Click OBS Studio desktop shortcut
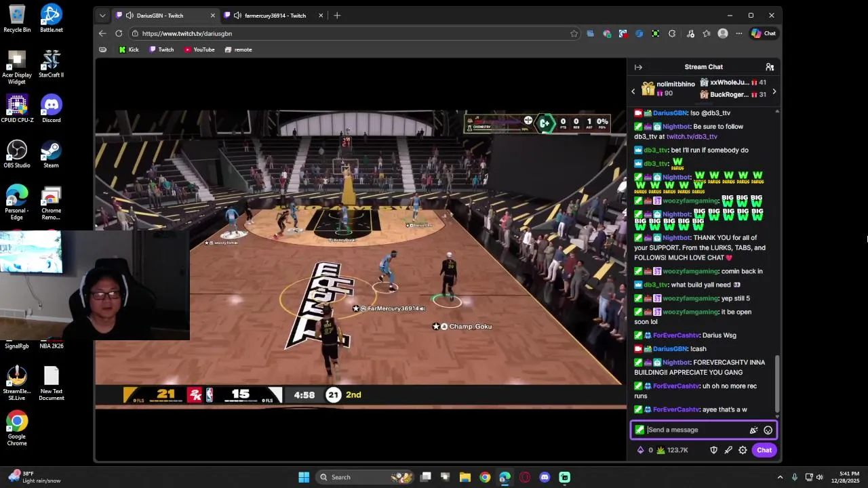Viewport: 868px width, 488px height. pos(17,154)
